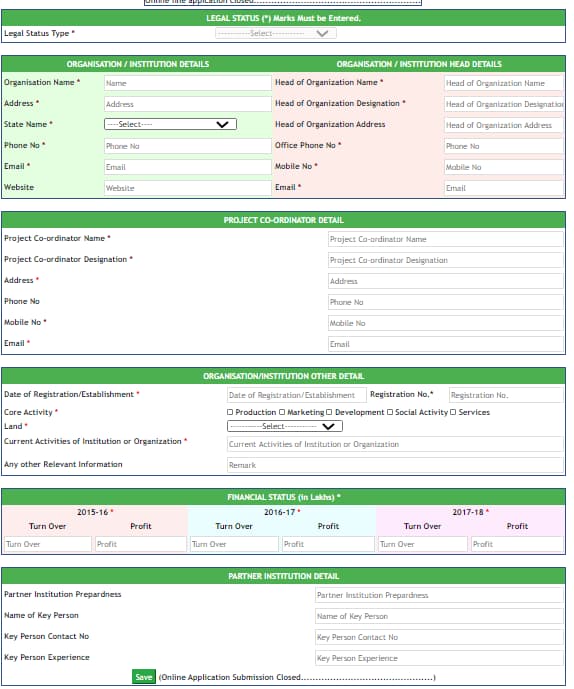574x689 pixels.
Task: Click the 2017-18 Turn Over field
Action: (x=423, y=544)
